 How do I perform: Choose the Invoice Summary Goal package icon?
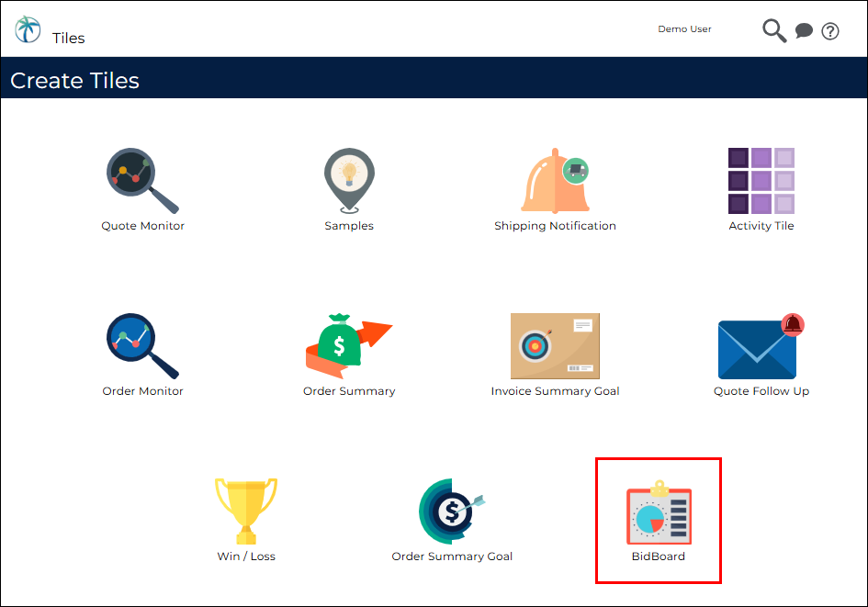(x=555, y=346)
